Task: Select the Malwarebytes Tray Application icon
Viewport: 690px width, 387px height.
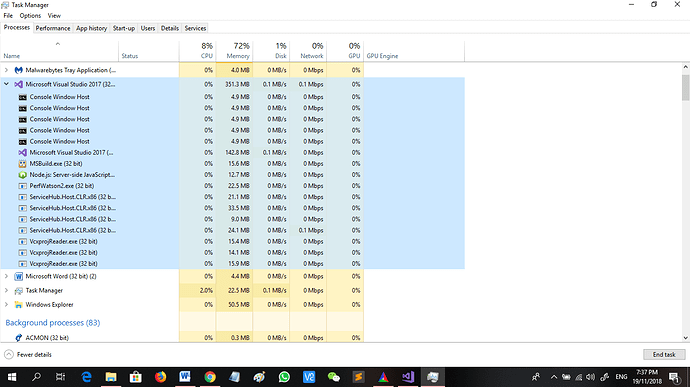Action: 18,70
